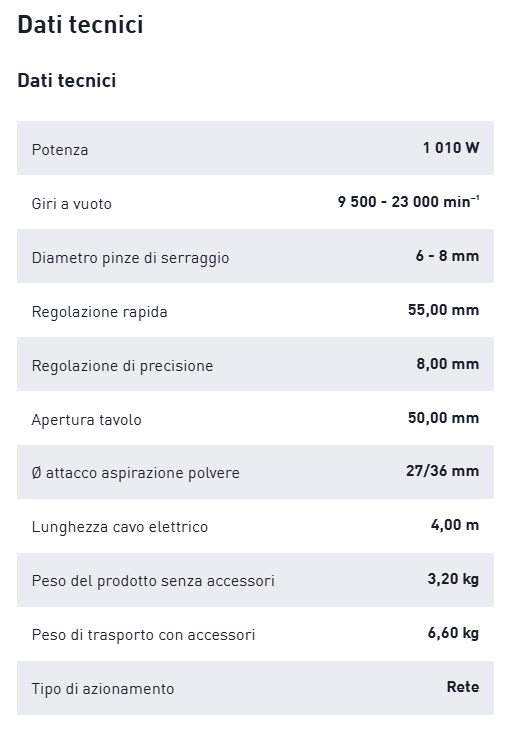Image resolution: width=507 pixels, height=735 pixels.
Task: Click the Giri a vuoto label
Action: tap(72, 204)
